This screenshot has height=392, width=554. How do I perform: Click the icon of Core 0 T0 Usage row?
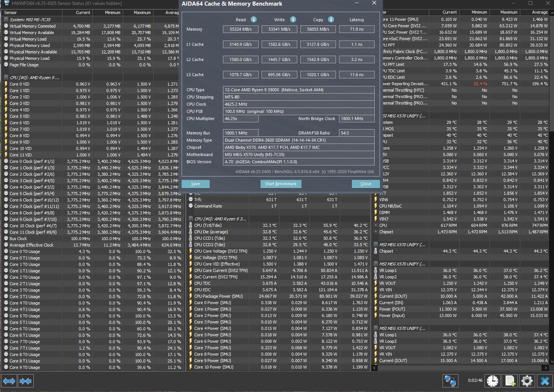tap(6, 251)
